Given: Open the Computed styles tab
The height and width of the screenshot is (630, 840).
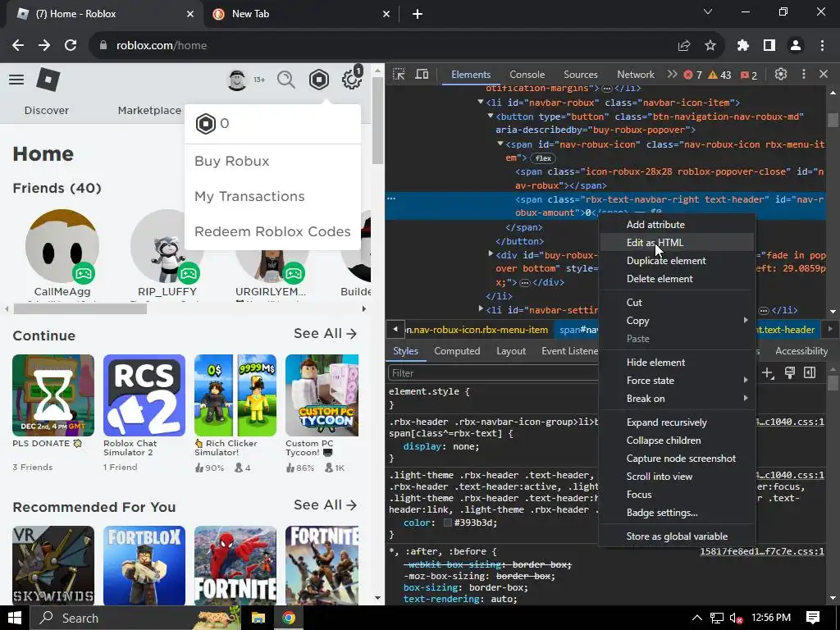Looking at the screenshot, I should [x=457, y=351].
